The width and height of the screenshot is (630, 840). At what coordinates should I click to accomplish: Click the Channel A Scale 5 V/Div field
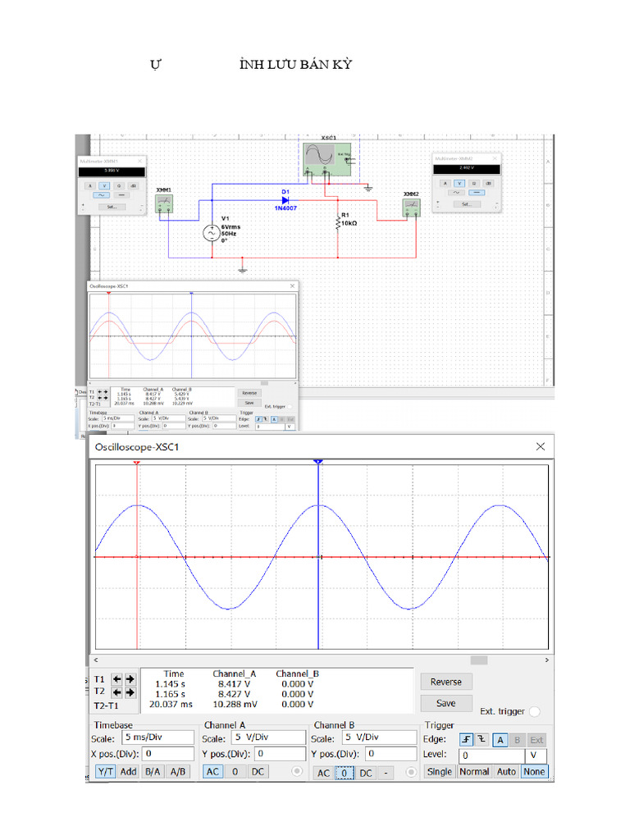268,737
